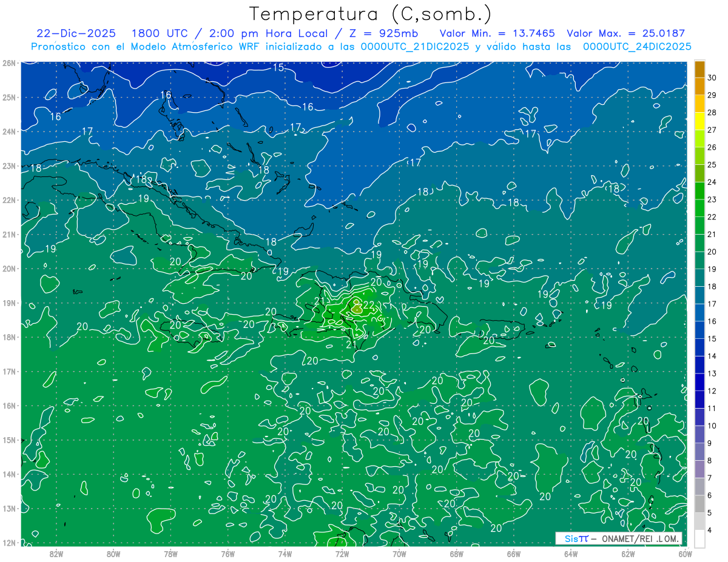The image size is (728, 562).
Task: Click the "20" label on the color scale
Action: (712, 252)
